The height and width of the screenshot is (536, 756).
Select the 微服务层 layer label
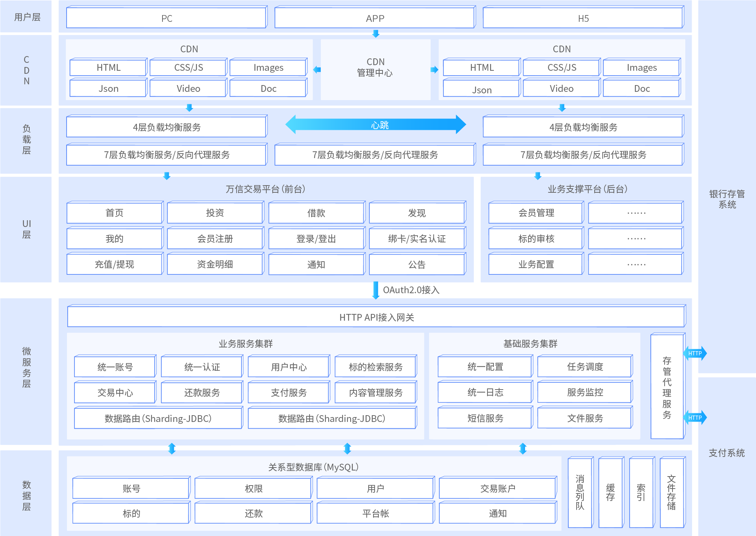coord(26,367)
